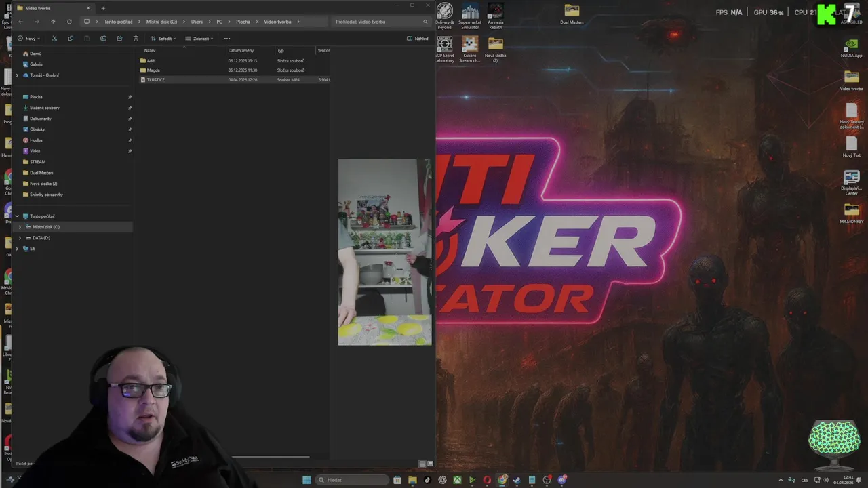Image resolution: width=868 pixels, height=488 pixels.
Task: Click the Rename icon in Explorer toolbar
Action: (103, 39)
